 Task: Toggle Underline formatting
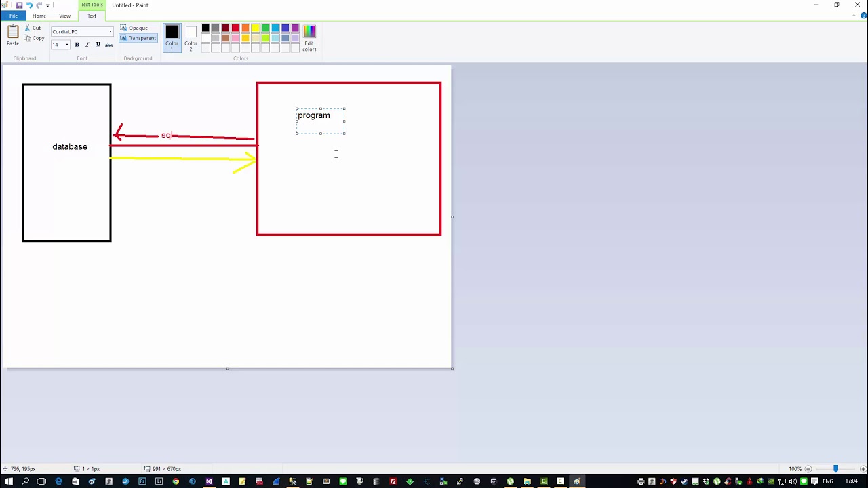98,45
